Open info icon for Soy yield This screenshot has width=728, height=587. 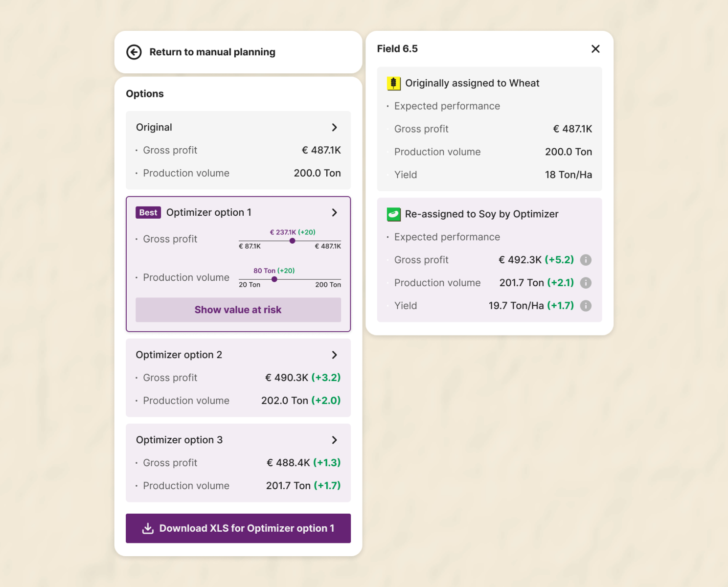[x=586, y=306]
